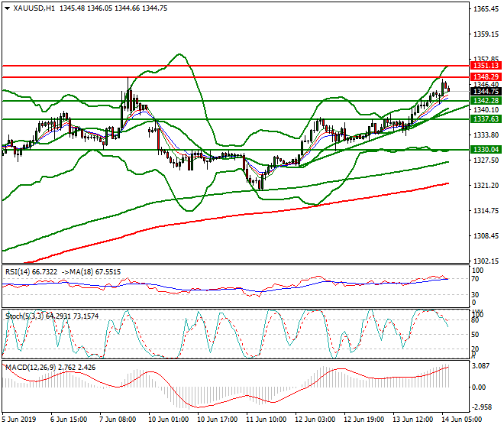The height and width of the screenshot is (428, 504).
Task: Click the 1314.75 price axis value
Action: [486, 211]
